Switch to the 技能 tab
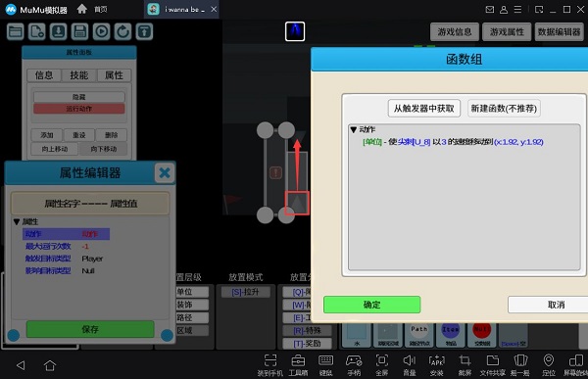 (79, 75)
